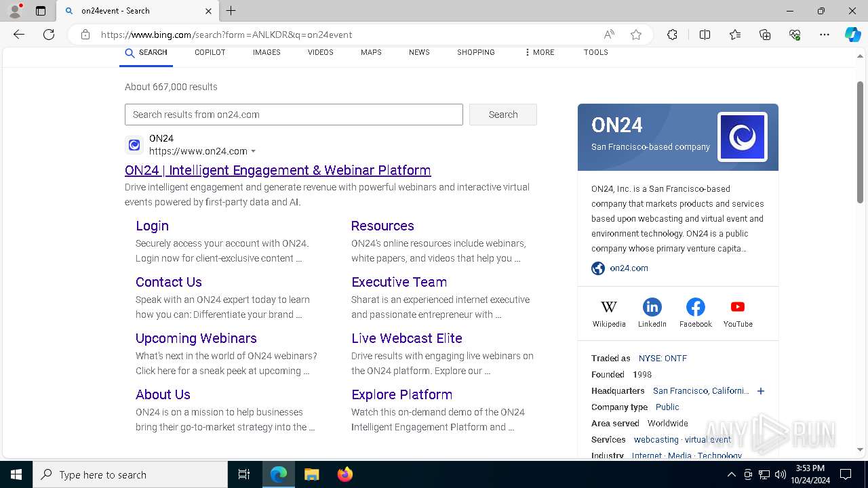Open Contact Us sitelink
This screenshot has width=868, height=488.
[x=169, y=282]
